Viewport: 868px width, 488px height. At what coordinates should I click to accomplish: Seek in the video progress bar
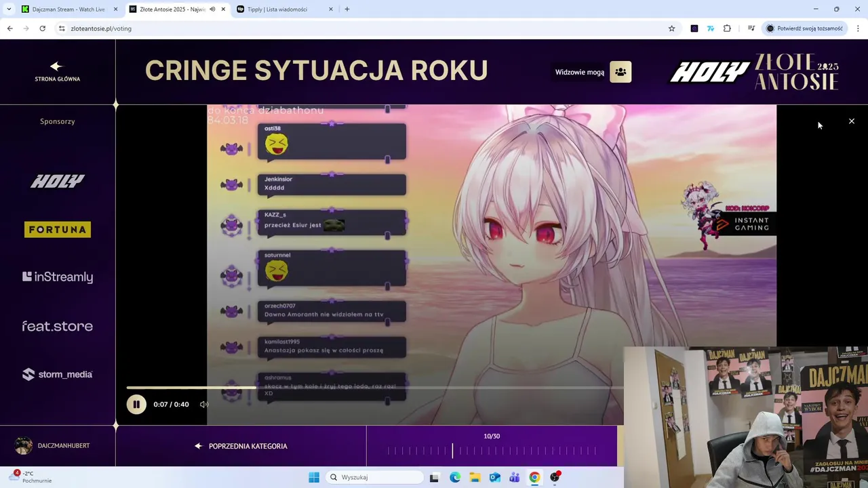(x=374, y=388)
